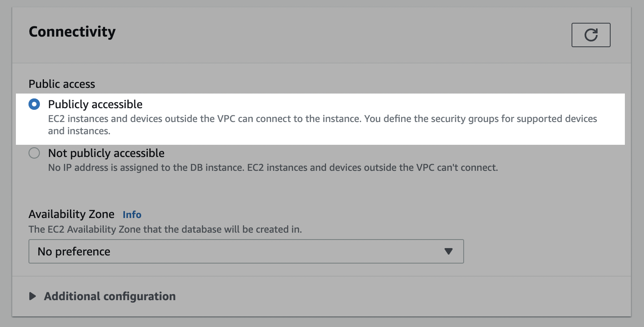Click the "and instances." second description line
Viewport: 644px width, 327px height.
tap(79, 131)
